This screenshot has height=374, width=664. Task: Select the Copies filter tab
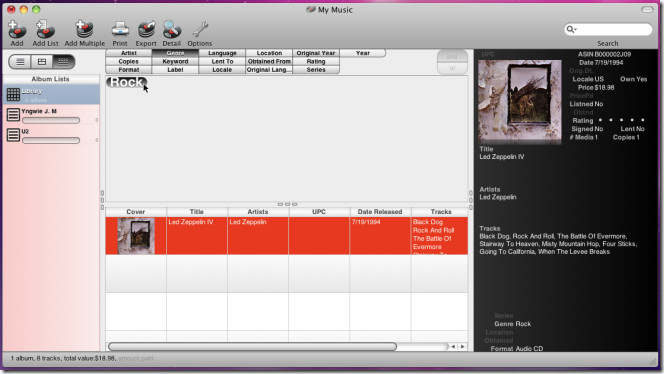coord(129,61)
